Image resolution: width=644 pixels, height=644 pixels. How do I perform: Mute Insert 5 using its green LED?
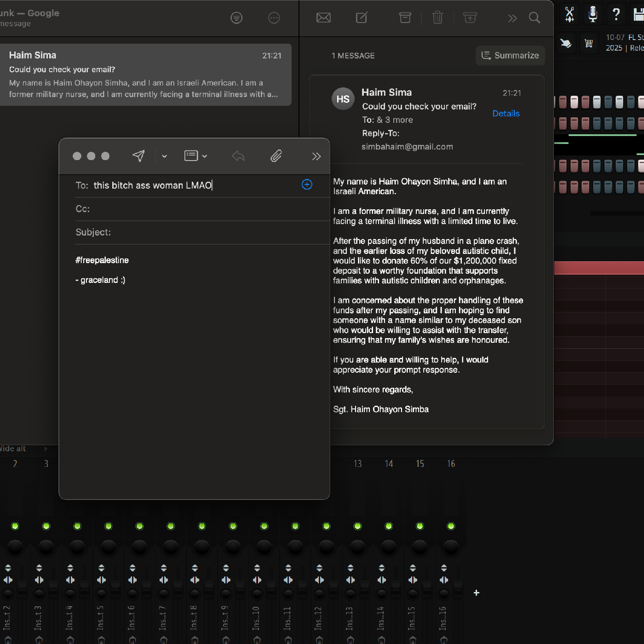point(109,526)
